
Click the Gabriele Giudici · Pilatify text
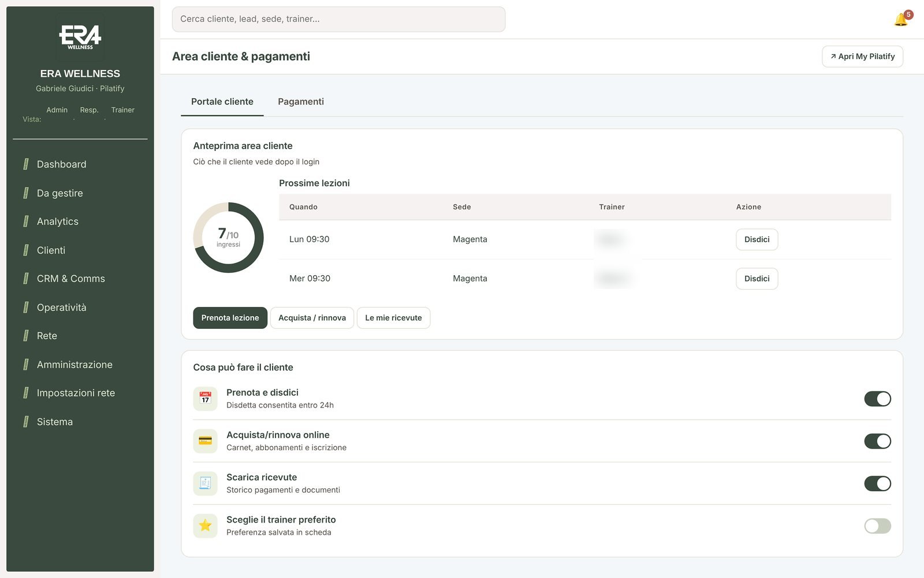(x=80, y=88)
